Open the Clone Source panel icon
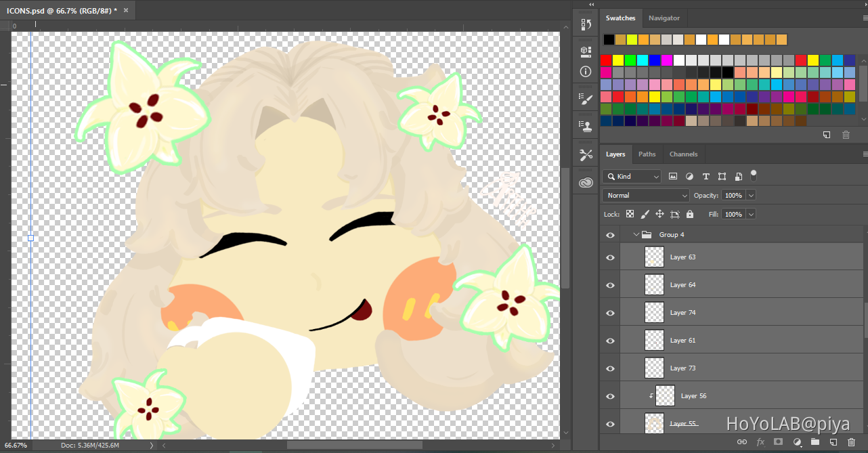 586,125
